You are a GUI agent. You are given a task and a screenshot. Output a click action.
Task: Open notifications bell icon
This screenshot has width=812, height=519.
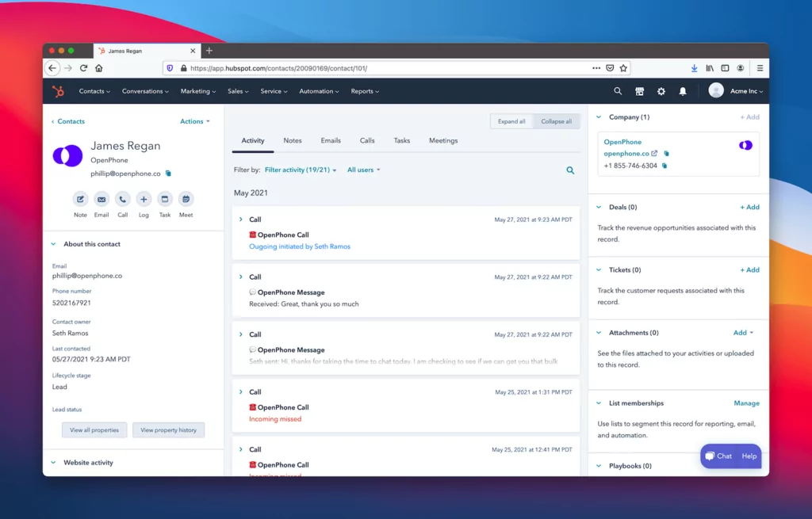click(683, 91)
